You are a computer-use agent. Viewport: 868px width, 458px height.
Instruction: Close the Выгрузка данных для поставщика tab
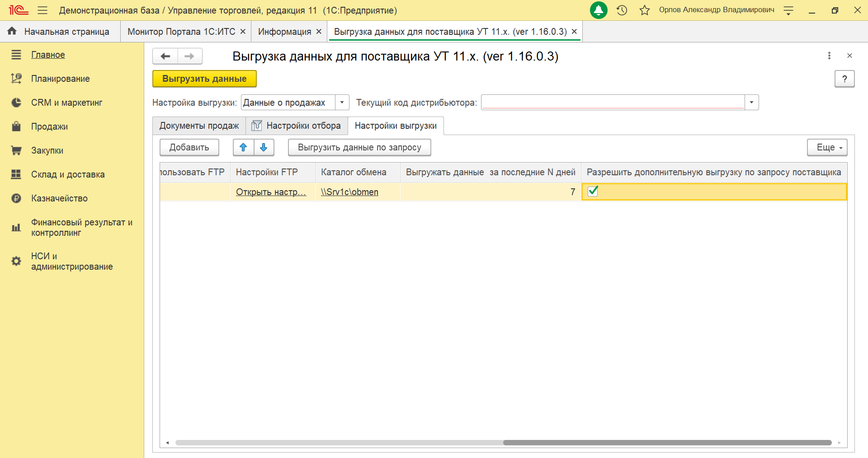pos(574,32)
